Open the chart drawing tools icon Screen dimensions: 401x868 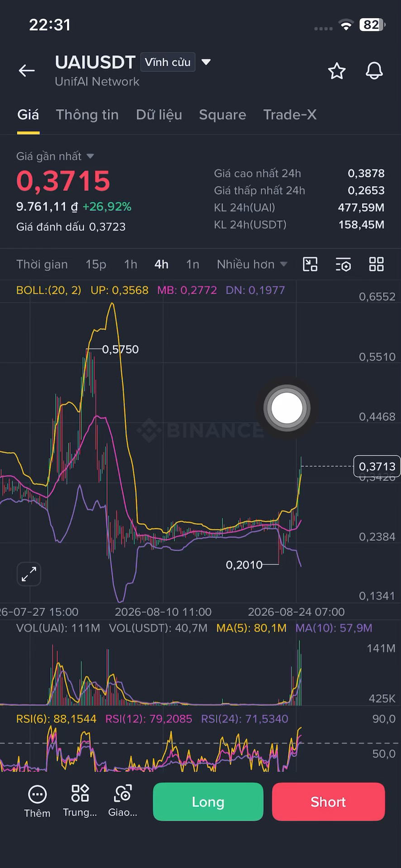pos(310,264)
